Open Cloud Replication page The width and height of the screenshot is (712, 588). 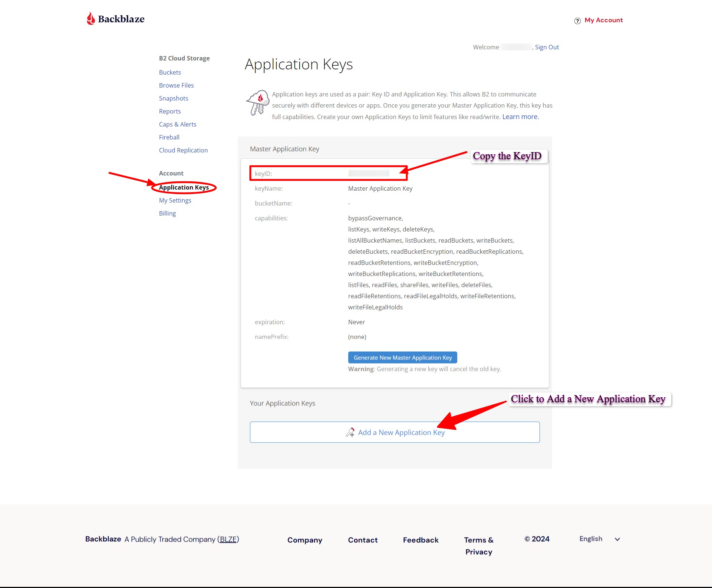point(183,150)
